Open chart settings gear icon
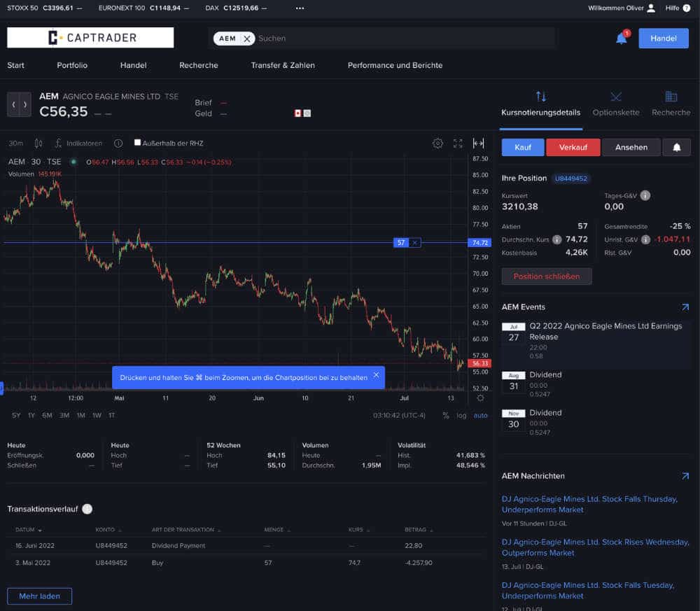Viewport: 700px width, 611px height. pyautogui.click(x=438, y=143)
